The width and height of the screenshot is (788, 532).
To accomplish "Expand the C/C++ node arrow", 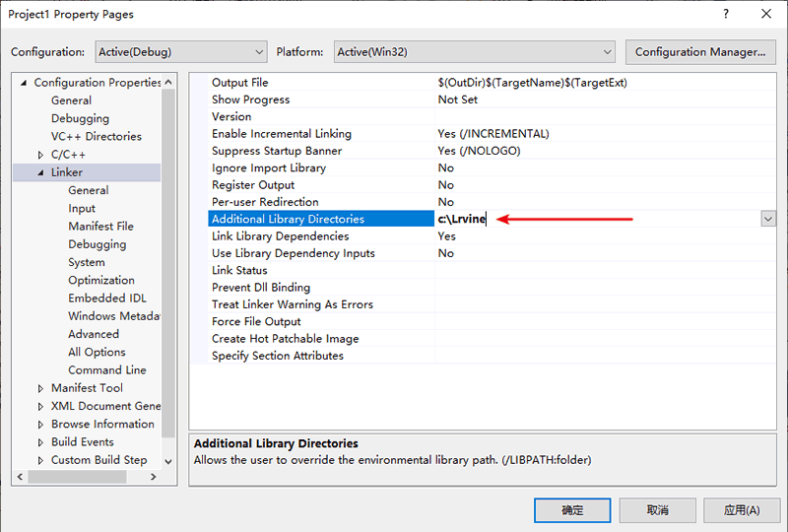I will 40,155.
